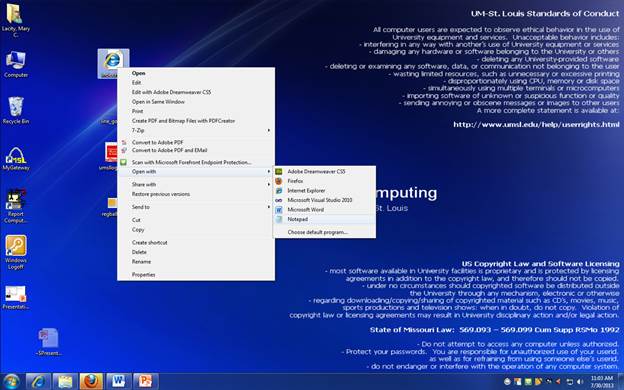This screenshot has width=624, height=390.
Task: Select Edit with Adobe Dreamweaver CS5
Action: [x=195, y=92]
